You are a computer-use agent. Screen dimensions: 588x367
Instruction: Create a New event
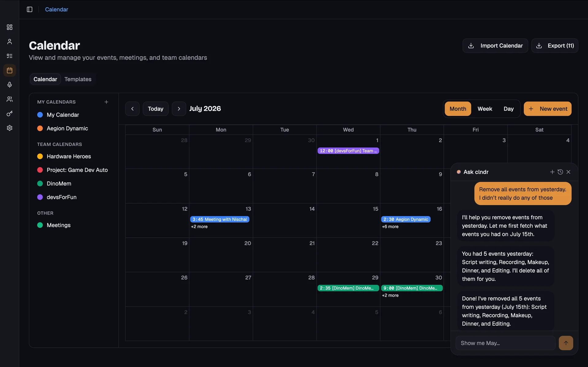pyautogui.click(x=548, y=109)
